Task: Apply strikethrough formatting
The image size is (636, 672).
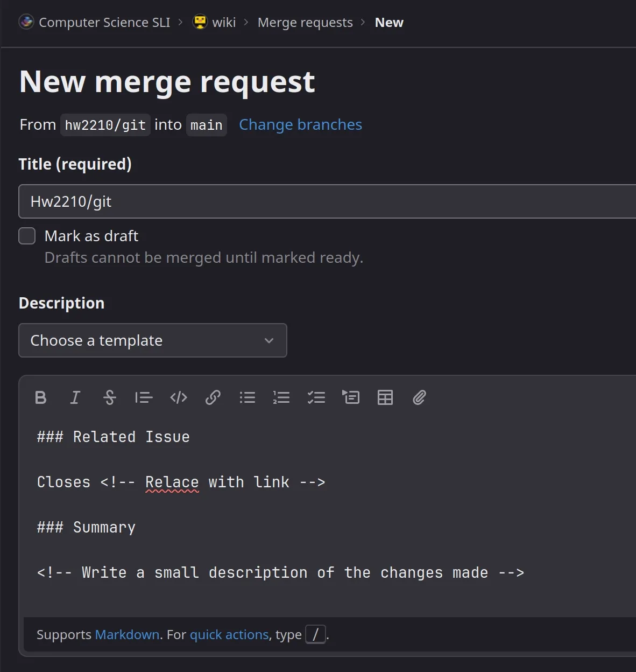Action: tap(109, 397)
